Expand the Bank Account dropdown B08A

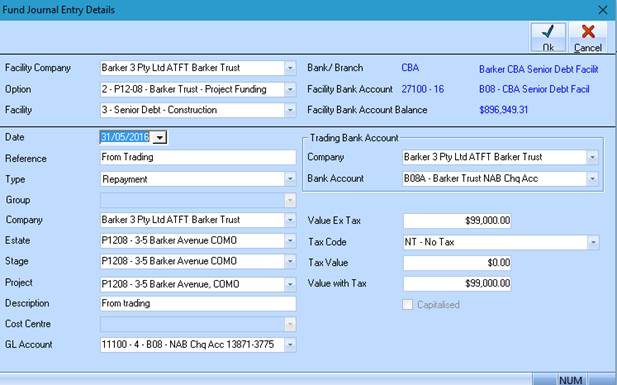click(592, 179)
